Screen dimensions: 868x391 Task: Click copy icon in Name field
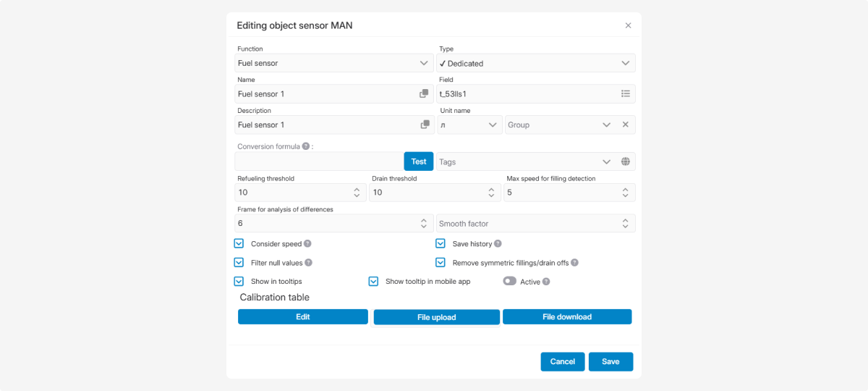coord(424,94)
